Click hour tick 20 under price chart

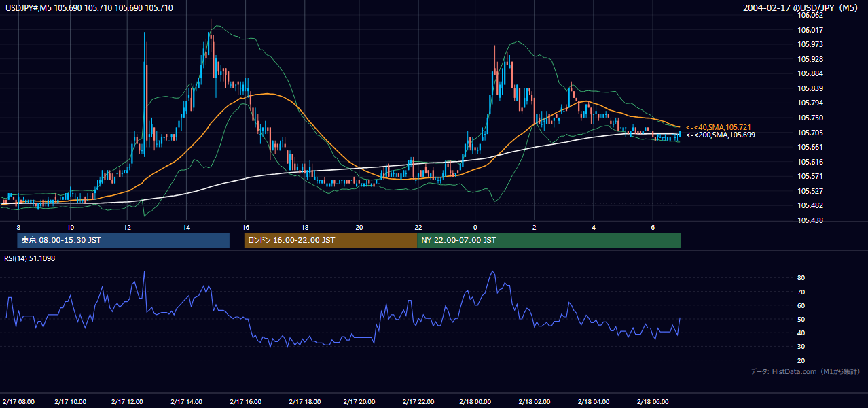pos(359,226)
